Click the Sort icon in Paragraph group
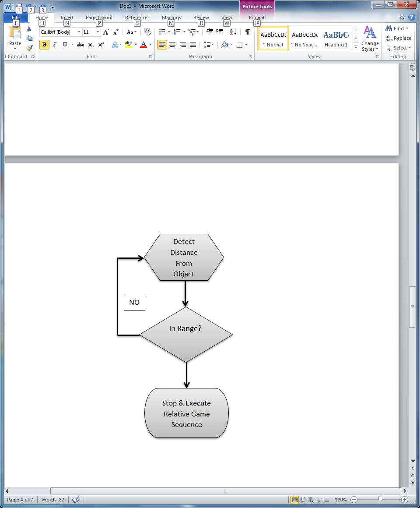The width and height of the screenshot is (420, 508). pos(233,32)
